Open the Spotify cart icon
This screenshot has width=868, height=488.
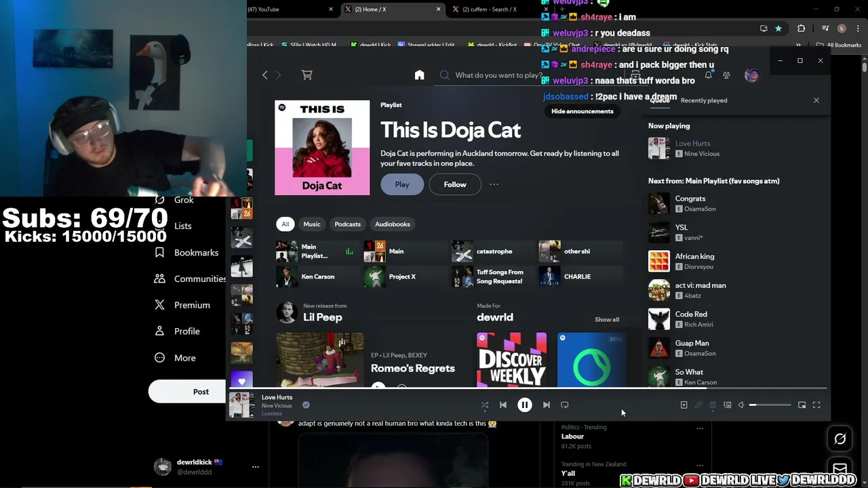pyautogui.click(x=307, y=75)
